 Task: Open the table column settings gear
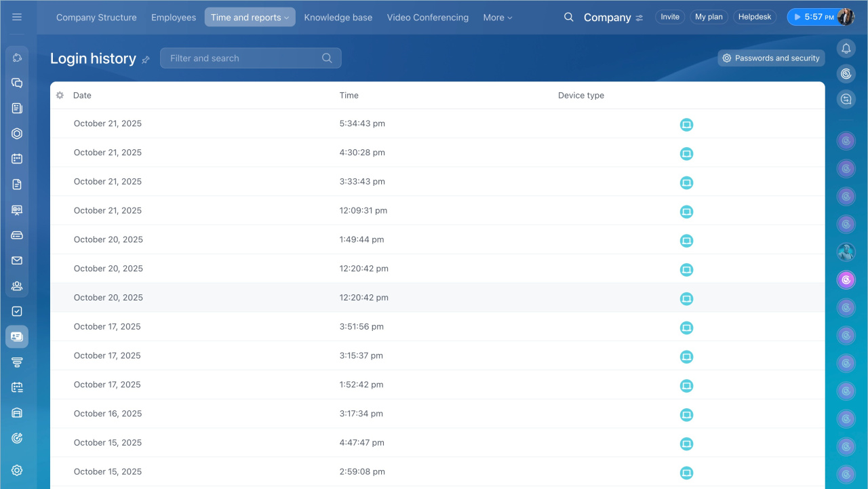60,96
